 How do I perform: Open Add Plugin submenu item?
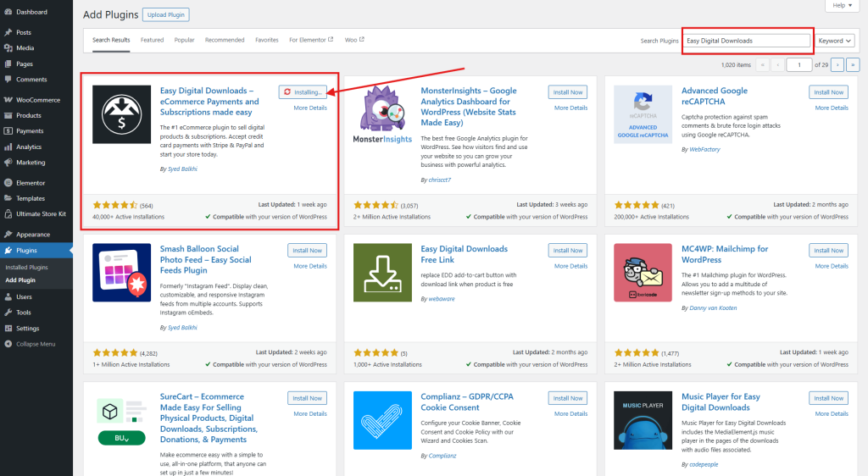click(x=20, y=280)
